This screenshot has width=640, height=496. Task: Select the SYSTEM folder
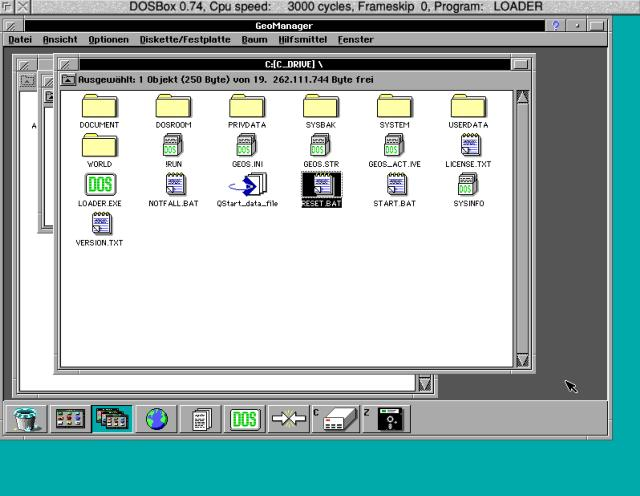tap(394, 107)
